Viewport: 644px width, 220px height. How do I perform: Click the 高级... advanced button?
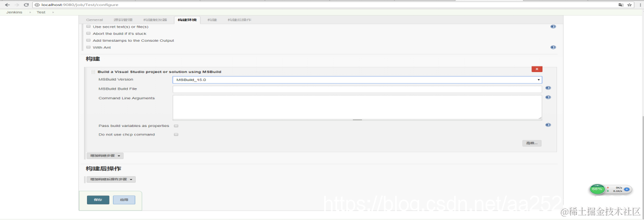[532, 143]
